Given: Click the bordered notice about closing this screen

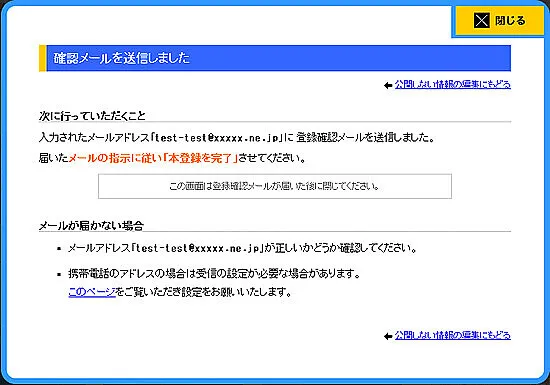Looking at the screenshot, I should click(x=275, y=186).
